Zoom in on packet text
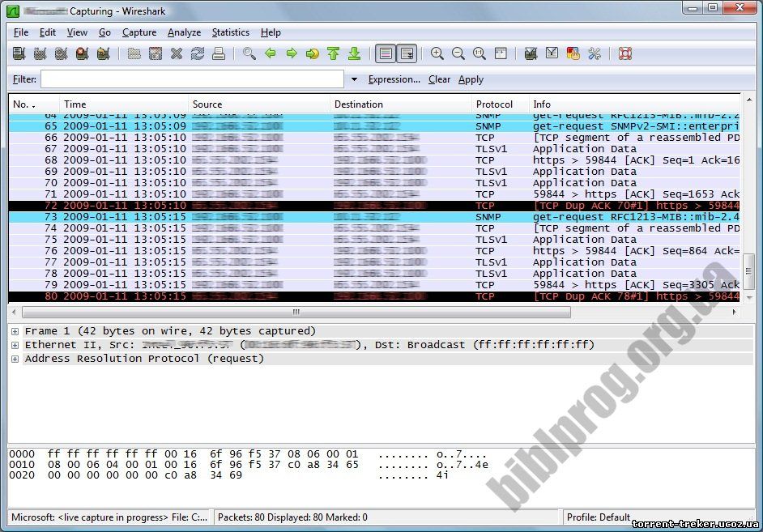The width and height of the screenshot is (763, 532). 437,53
